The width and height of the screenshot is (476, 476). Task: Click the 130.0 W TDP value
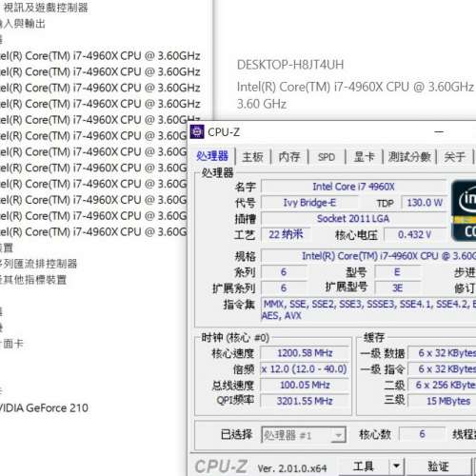coord(425,203)
